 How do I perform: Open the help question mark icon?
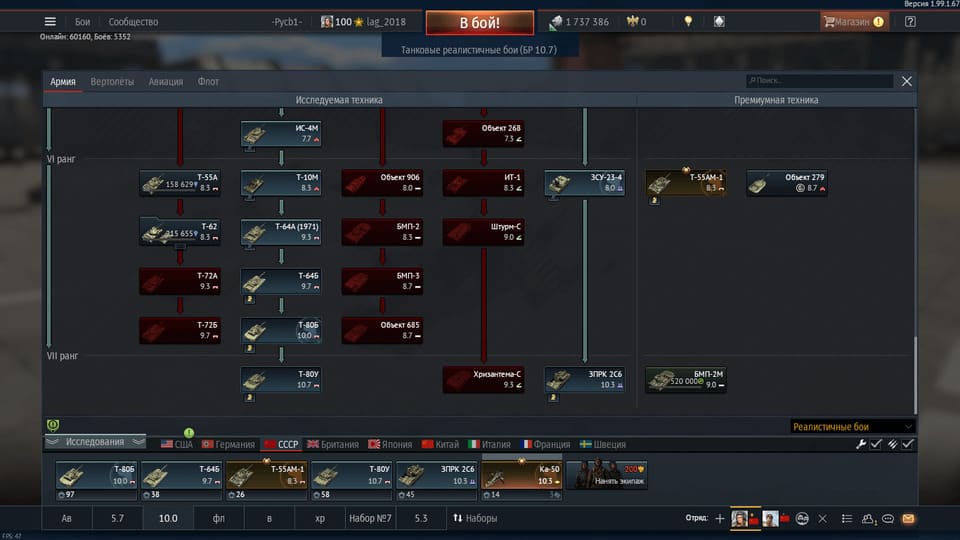(910, 21)
